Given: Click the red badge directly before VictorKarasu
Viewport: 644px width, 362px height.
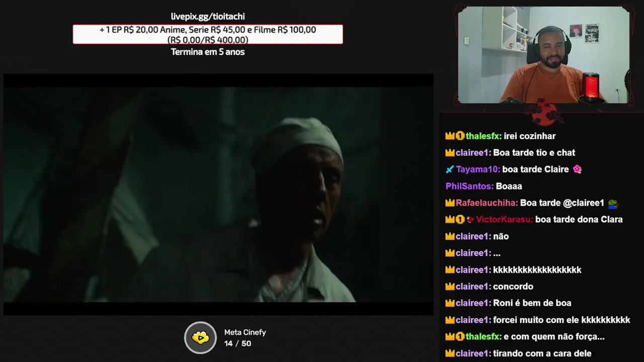Looking at the screenshot, I should 470,220.
